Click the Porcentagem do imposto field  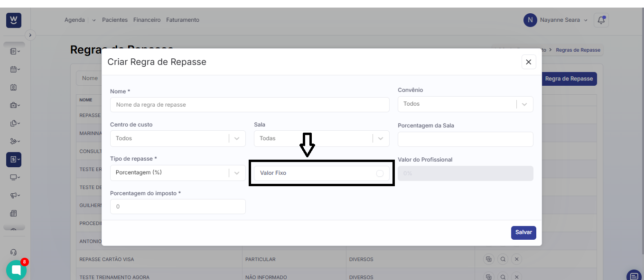point(178,207)
